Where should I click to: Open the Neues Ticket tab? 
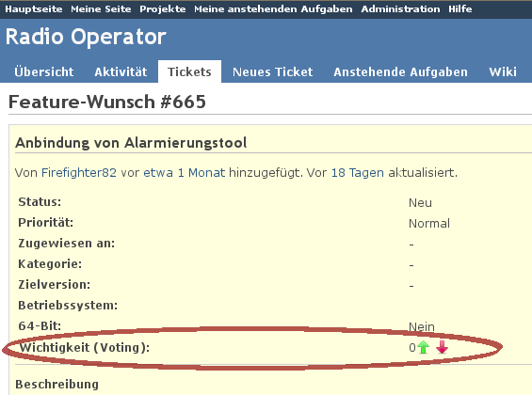tap(272, 71)
